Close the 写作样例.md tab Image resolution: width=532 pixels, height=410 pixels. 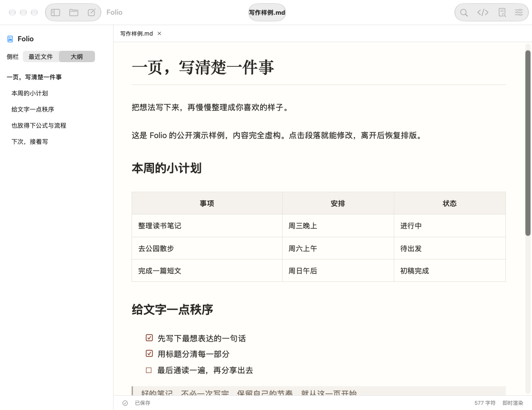point(160,34)
